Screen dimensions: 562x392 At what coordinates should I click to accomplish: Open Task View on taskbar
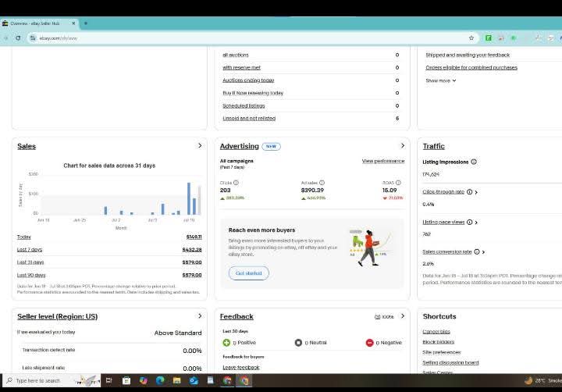(109, 380)
